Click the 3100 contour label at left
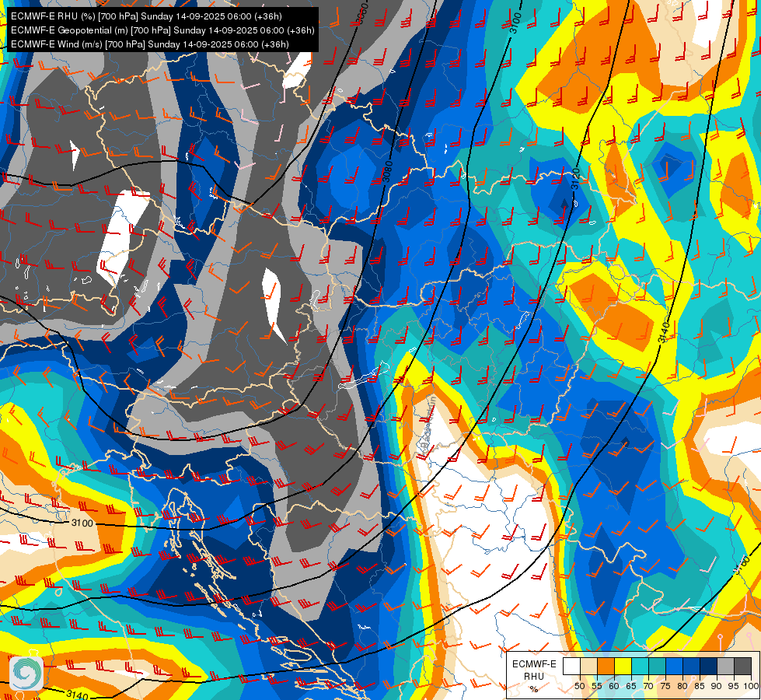The height and width of the screenshot is (700, 761). point(82,523)
